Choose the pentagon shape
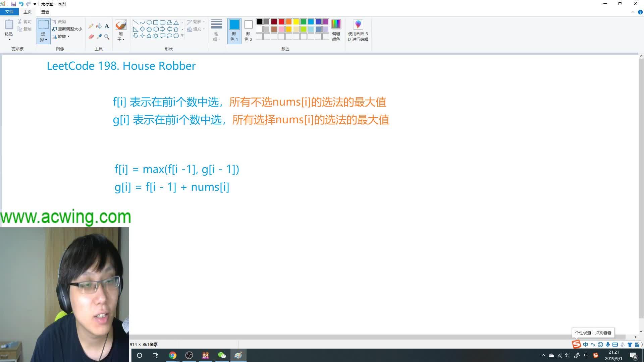Image resolution: width=644 pixels, height=362 pixels. [149, 29]
